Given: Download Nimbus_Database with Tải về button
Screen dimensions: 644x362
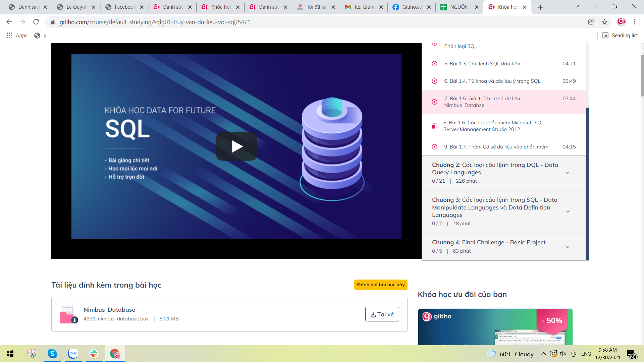Looking at the screenshot, I should (x=382, y=314).
